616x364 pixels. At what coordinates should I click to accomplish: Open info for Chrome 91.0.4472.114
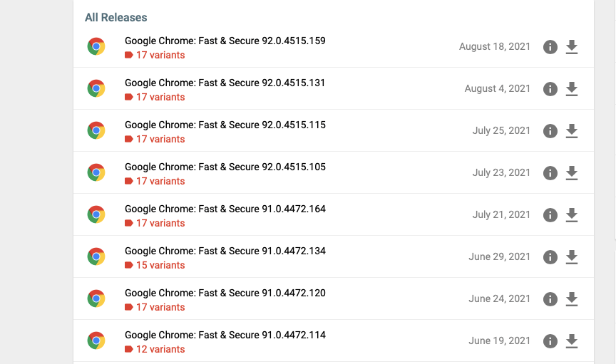click(x=550, y=341)
